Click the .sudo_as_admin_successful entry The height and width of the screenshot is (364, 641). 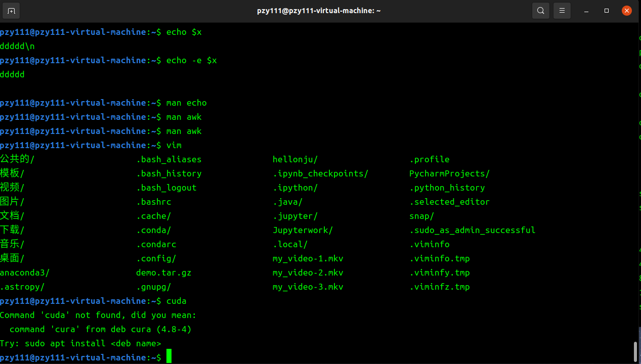click(472, 230)
